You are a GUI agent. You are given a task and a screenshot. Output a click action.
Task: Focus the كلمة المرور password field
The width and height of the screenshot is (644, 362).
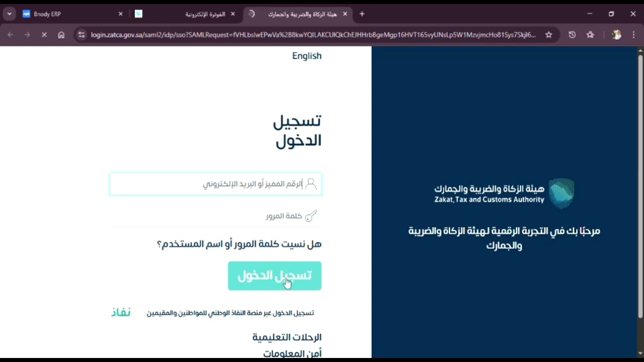click(x=216, y=216)
